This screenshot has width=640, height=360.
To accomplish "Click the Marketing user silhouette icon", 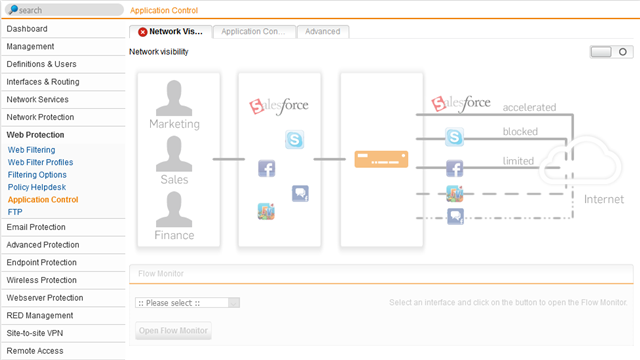I will pos(174,98).
